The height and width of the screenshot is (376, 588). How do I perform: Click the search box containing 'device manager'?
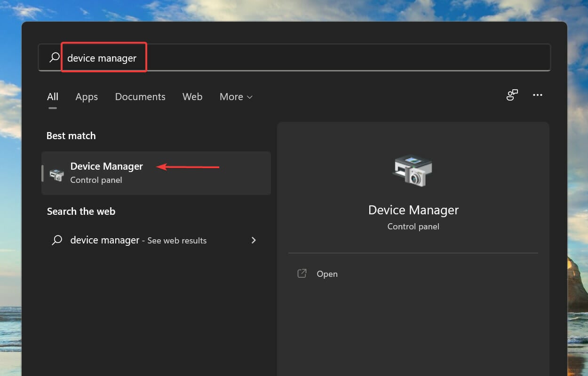294,57
